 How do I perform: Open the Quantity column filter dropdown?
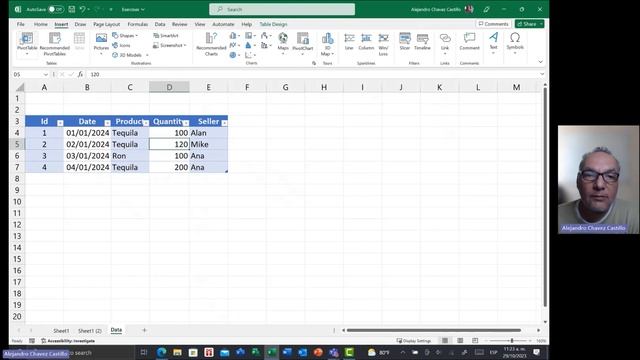(186, 123)
